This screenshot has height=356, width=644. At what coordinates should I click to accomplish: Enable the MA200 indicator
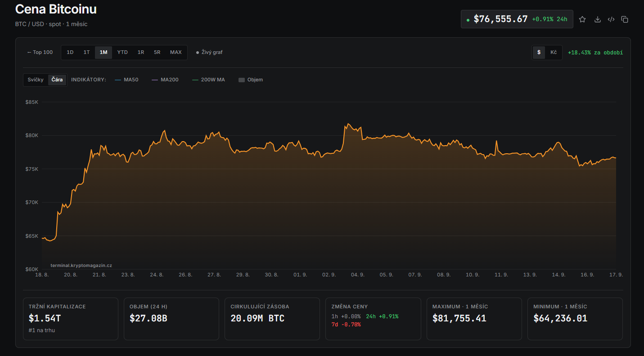165,80
